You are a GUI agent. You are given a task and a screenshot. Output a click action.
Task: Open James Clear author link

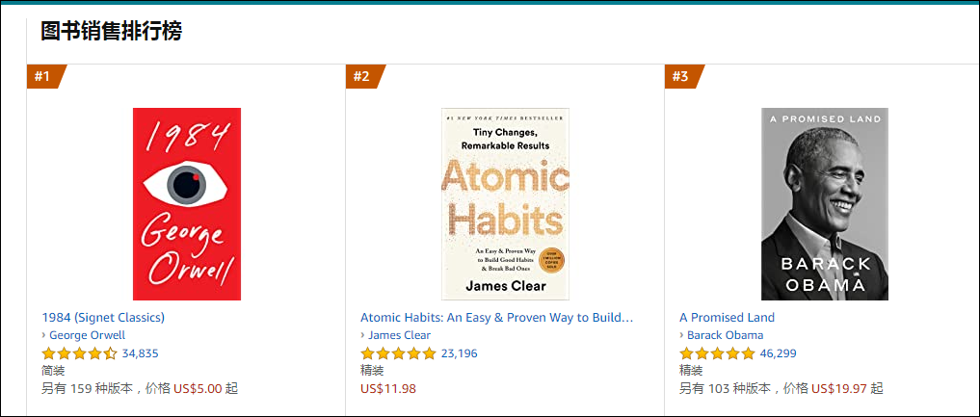(399, 335)
